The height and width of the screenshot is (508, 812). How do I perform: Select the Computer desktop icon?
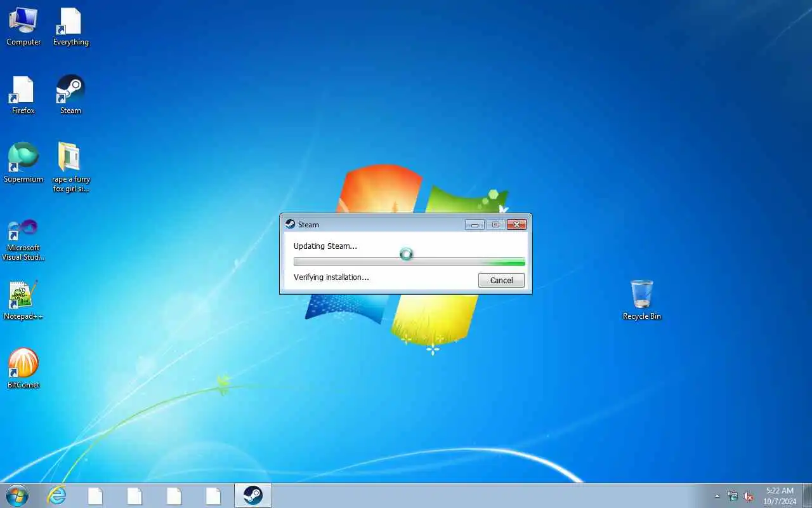click(23, 27)
